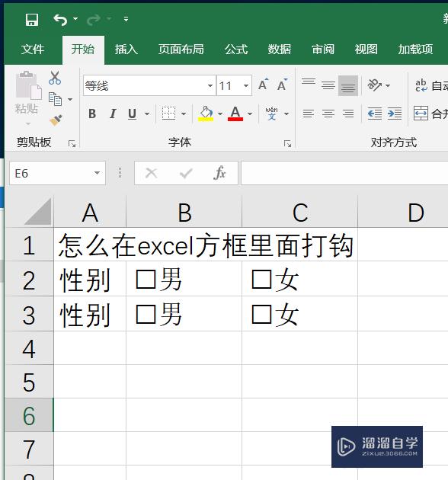This screenshot has width=448, height=480.
Task: Click the Borders icon
Action: tap(168, 114)
